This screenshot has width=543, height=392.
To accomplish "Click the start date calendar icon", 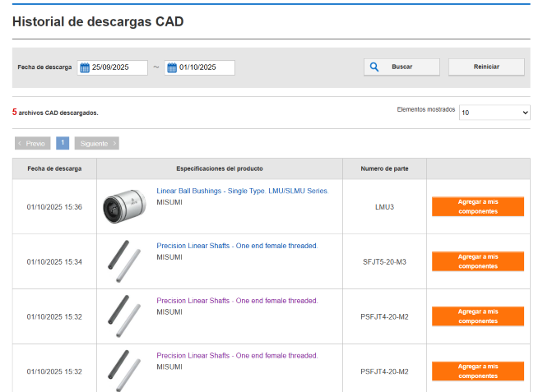I will tap(85, 67).
